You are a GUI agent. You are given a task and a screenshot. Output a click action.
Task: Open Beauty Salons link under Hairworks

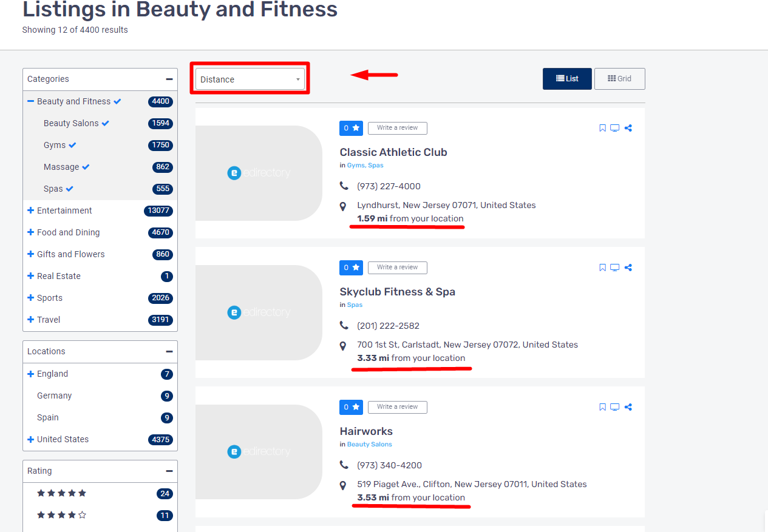(x=370, y=445)
